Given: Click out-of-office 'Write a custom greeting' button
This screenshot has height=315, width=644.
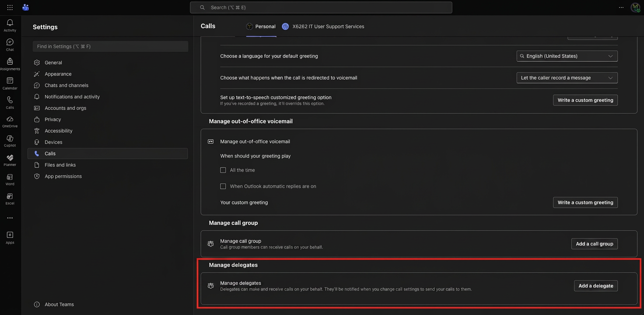Looking at the screenshot, I should coord(585,203).
